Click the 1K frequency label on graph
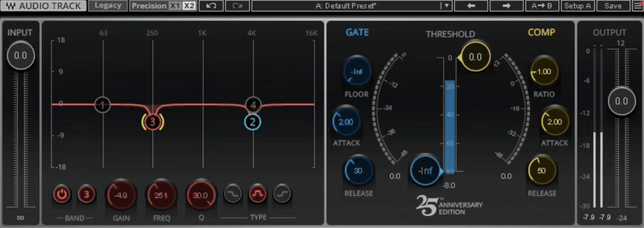The width and height of the screenshot is (644, 228). [202, 33]
